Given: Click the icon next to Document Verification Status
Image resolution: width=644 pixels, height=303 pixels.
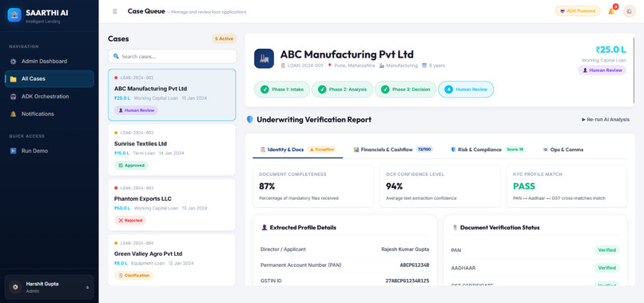Looking at the screenshot, I should coord(455,227).
